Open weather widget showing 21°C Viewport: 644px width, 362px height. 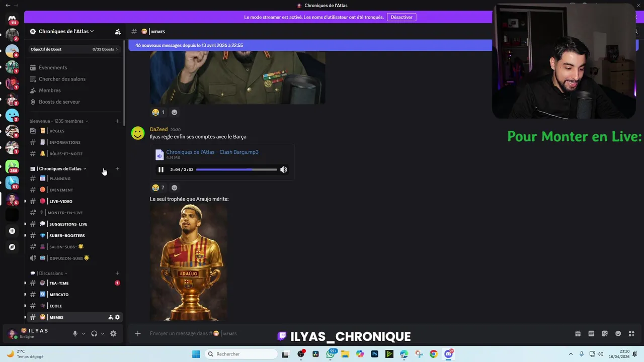coord(24,354)
